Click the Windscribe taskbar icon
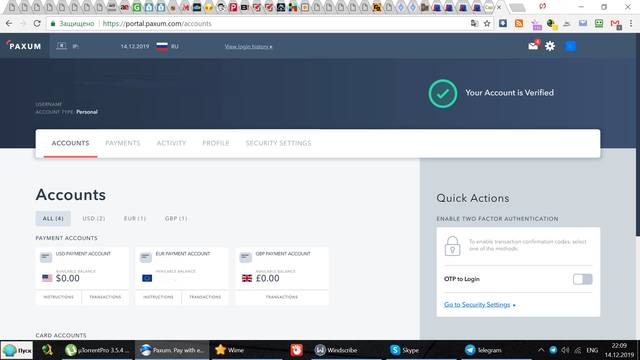 click(x=336, y=350)
